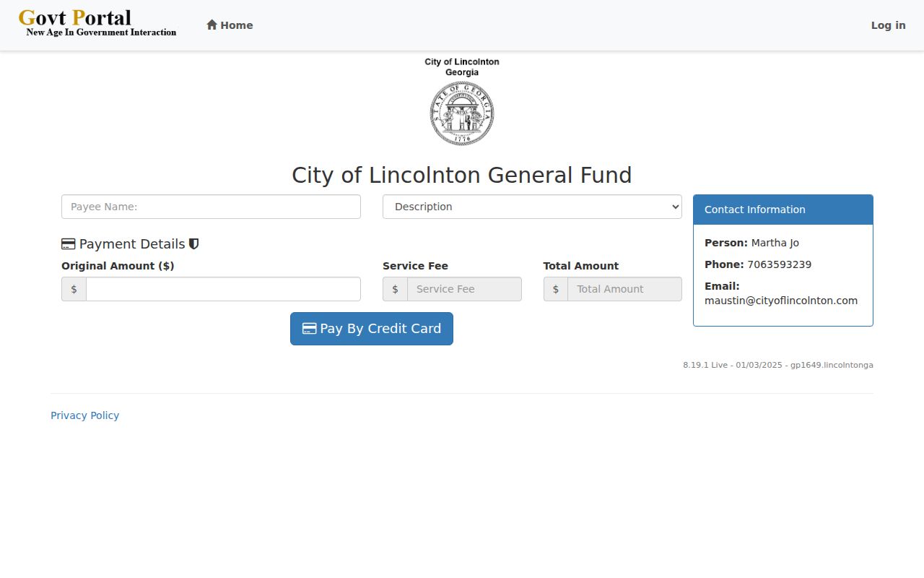Click the City of Lincolnton General Fund heading
924x578 pixels.
(462, 176)
